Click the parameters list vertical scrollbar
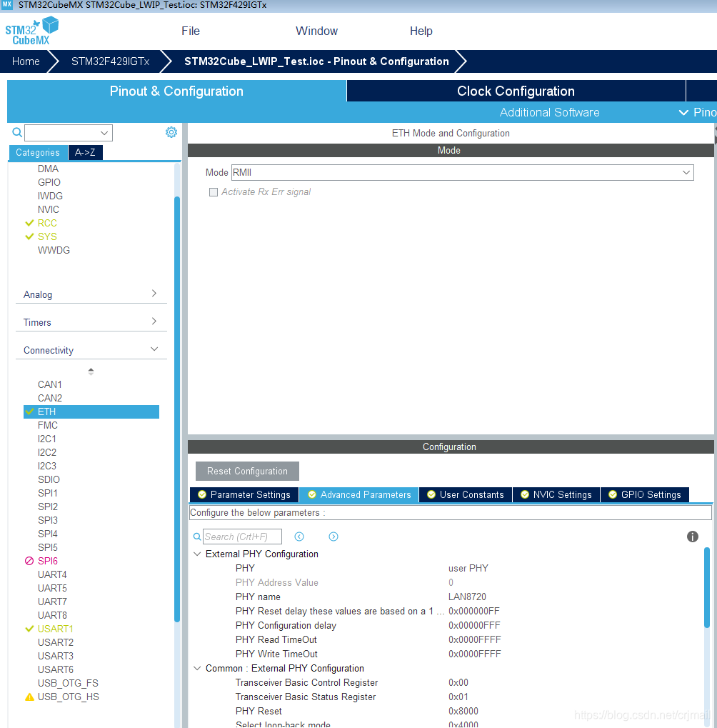Viewport: 717px width, 728px height. pos(707,588)
